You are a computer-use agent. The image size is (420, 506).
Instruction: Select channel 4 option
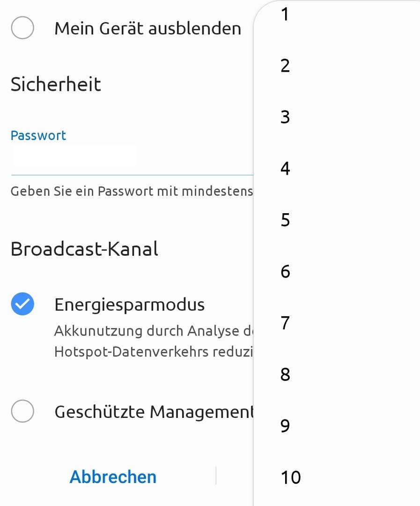[x=337, y=168]
